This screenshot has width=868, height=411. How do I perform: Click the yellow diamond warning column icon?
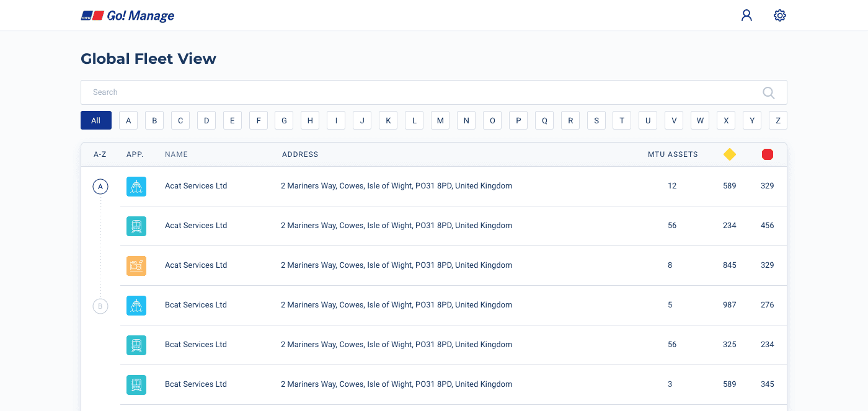[x=730, y=154]
